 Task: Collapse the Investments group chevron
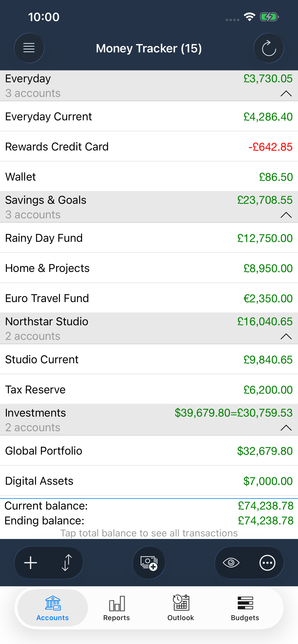coord(286,428)
